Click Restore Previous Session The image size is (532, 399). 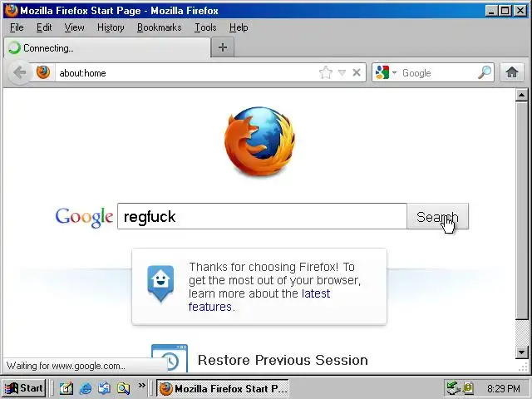pyautogui.click(x=283, y=360)
